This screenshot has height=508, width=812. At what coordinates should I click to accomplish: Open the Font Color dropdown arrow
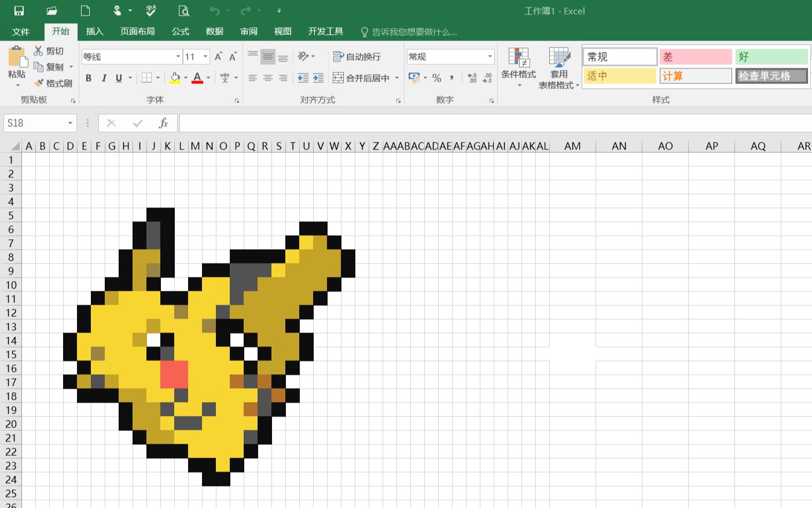[208, 78]
